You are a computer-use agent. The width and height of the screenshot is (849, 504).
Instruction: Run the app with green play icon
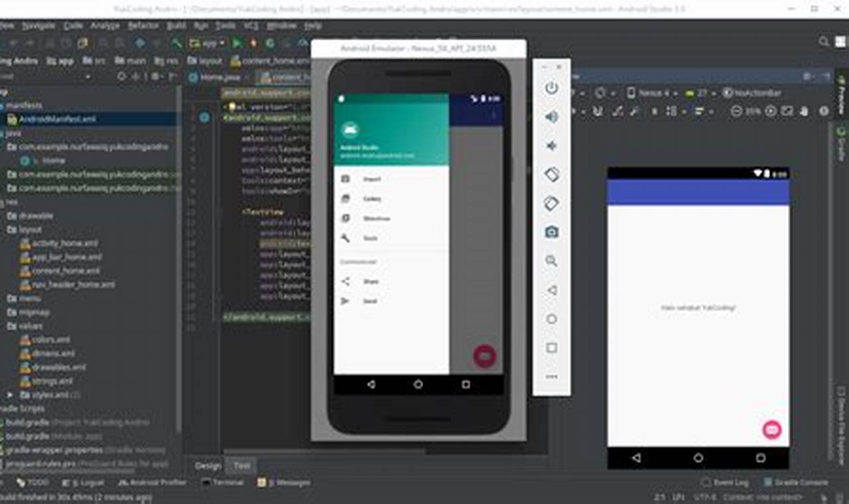coord(237,43)
